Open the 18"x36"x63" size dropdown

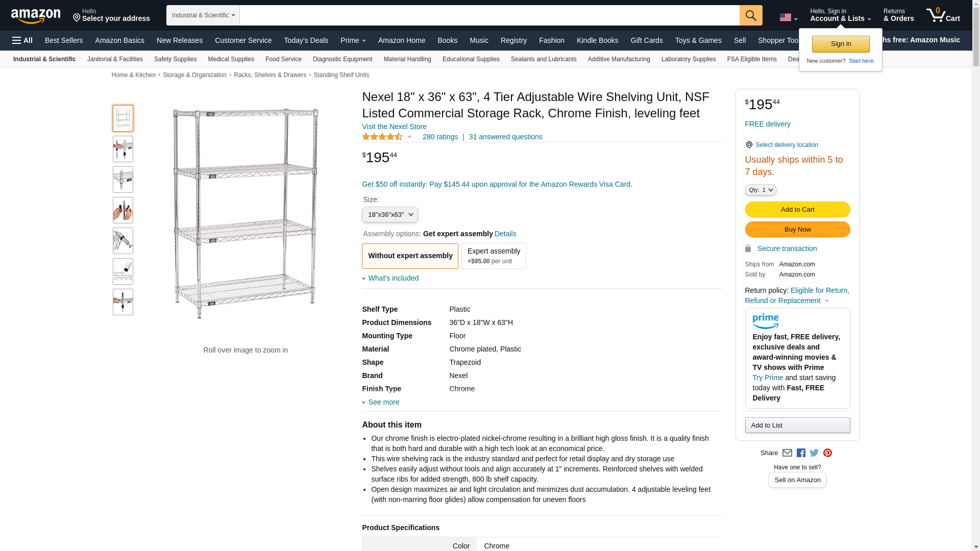pyautogui.click(x=390, y=215)
